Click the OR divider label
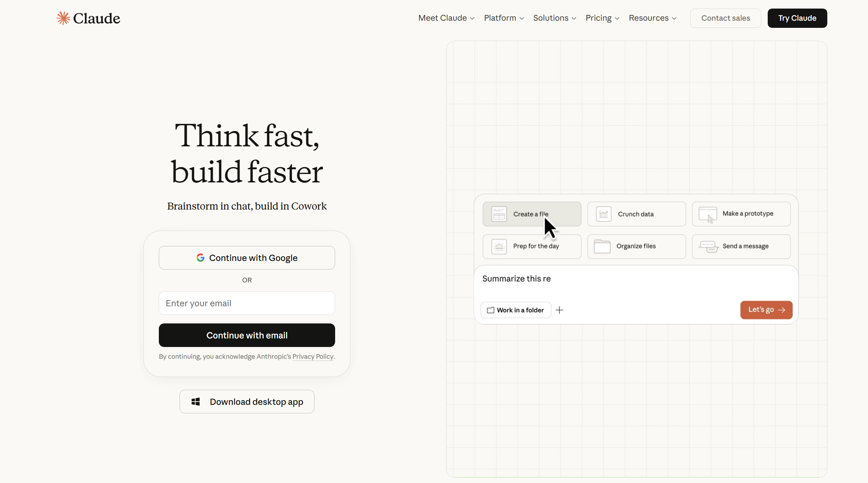Screen dimensions: 868x483 [247, 280]
